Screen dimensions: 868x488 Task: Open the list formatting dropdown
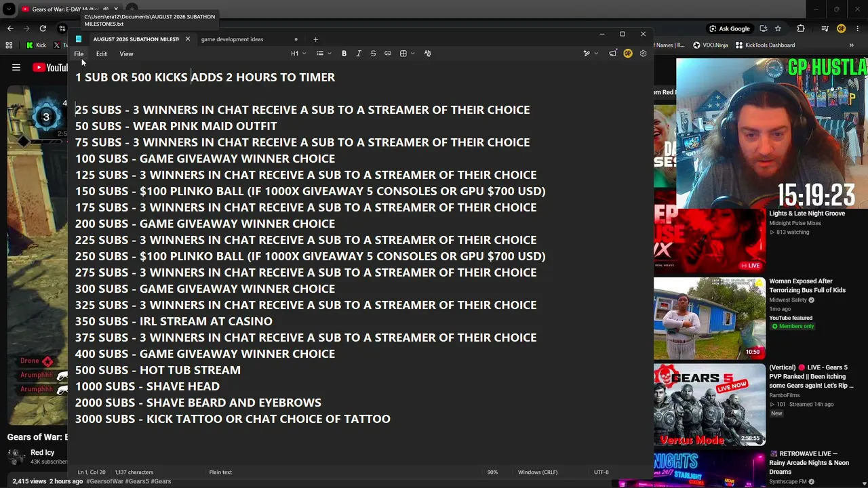tap(323, 54)
